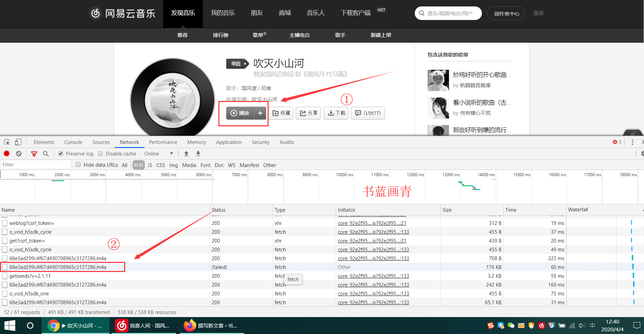Click the 下载 download button
This screenshot has width=644, height=334.
coord(336,113)
